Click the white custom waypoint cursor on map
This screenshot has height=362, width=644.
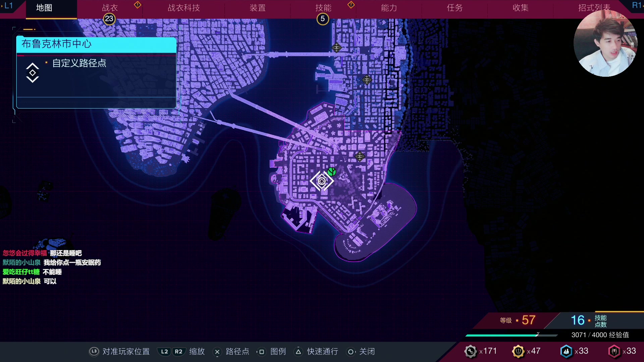click(x=322, y=181)
